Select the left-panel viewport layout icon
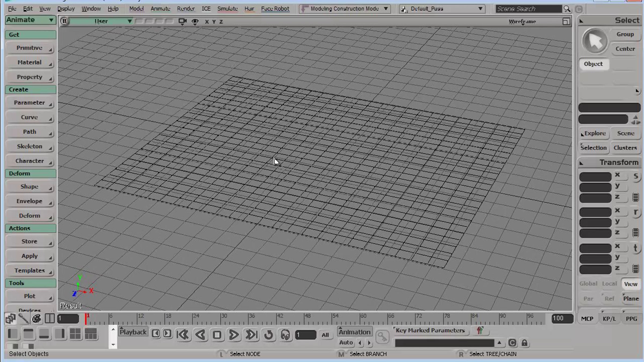Viewport: 644px width, 362px height. (x=13, y=334)
